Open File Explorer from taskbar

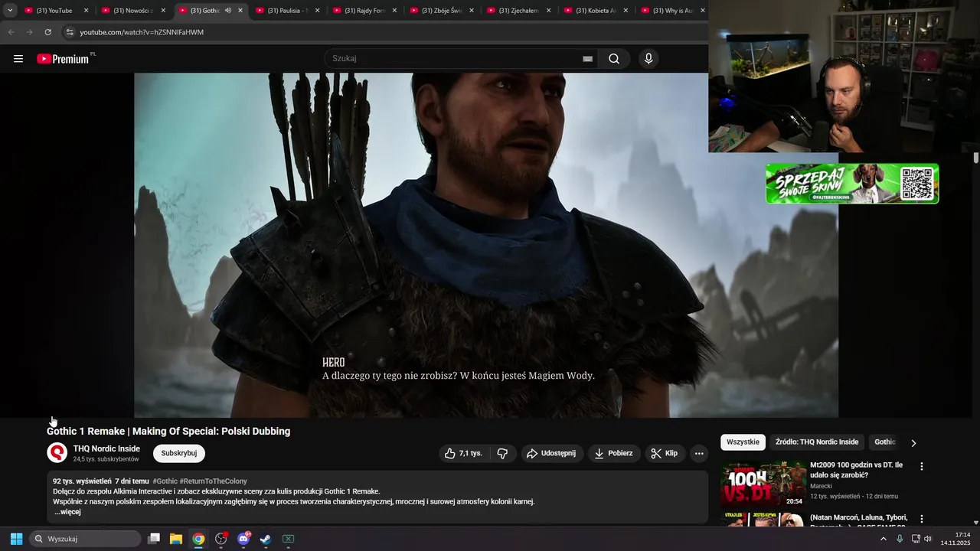[x=176, y=539]
